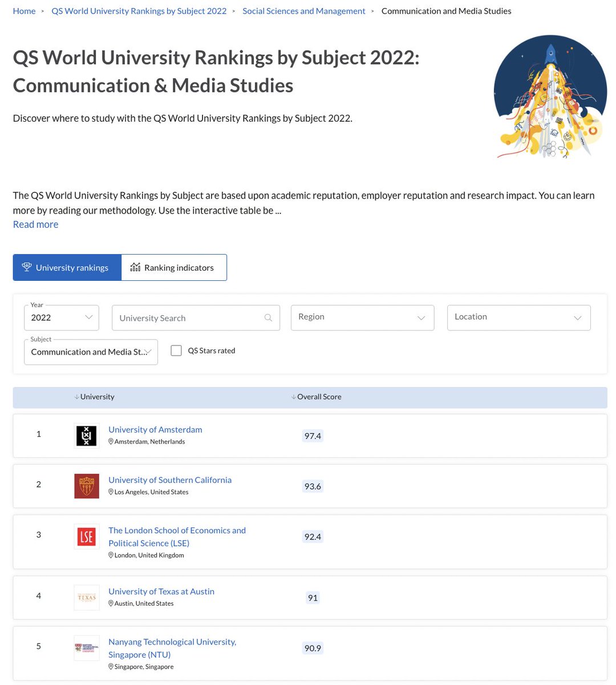Sort by the University column header
616x685 pixels.
(98, 397)
